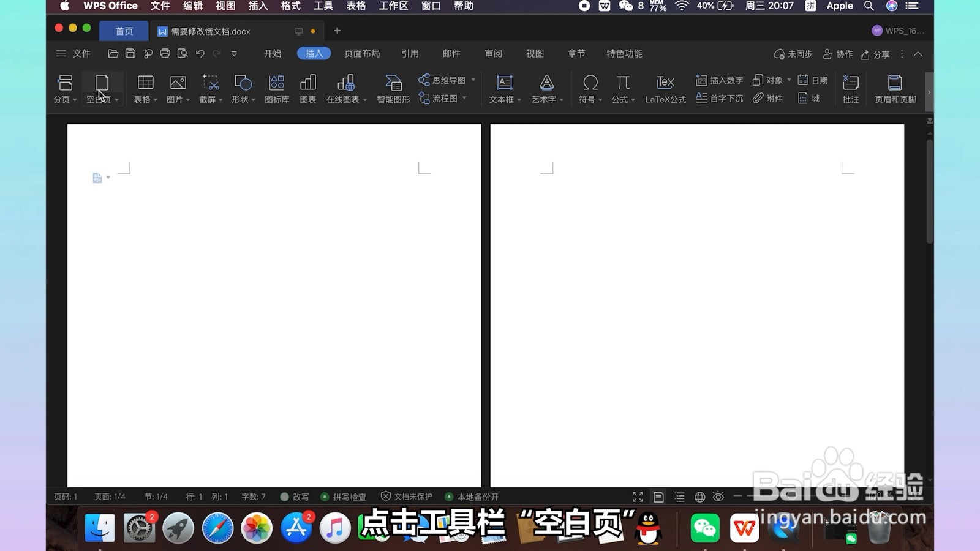Insert a 图表 chart
The height and width of the screenshot is (551, 980).
(307, 89)
